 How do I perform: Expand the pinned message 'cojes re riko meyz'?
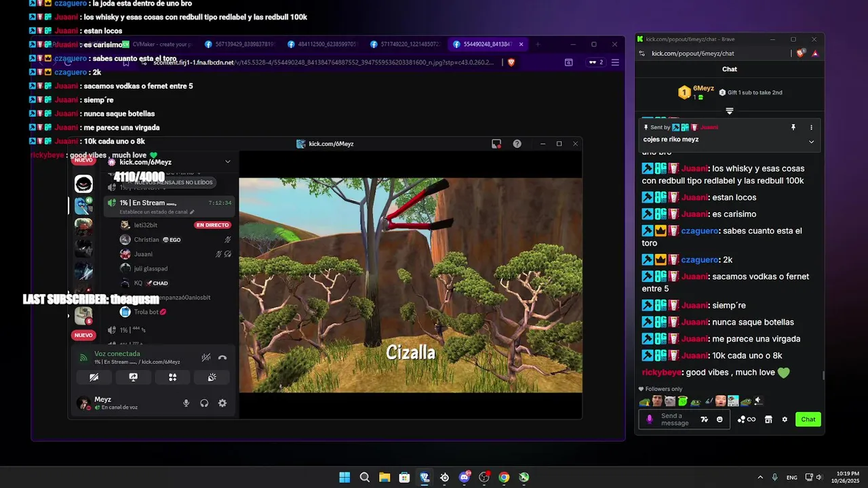[x=811, y=142]
